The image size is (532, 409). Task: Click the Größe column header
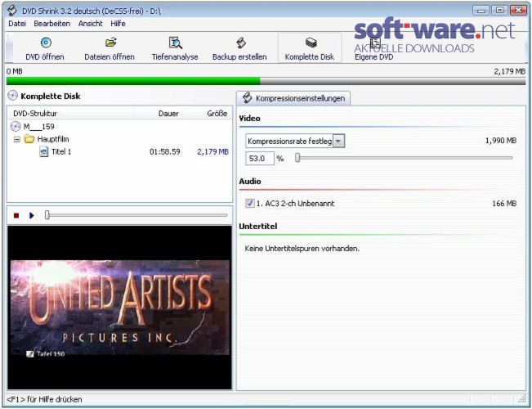tap(207, 114)
